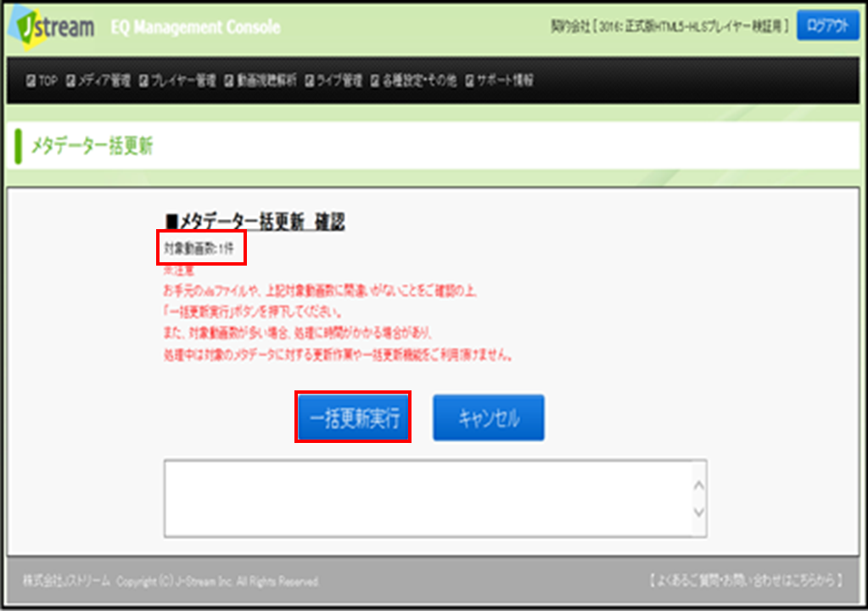Click the ログアウト button
Screen dimensions: 868x611
[x=827, y=26]
